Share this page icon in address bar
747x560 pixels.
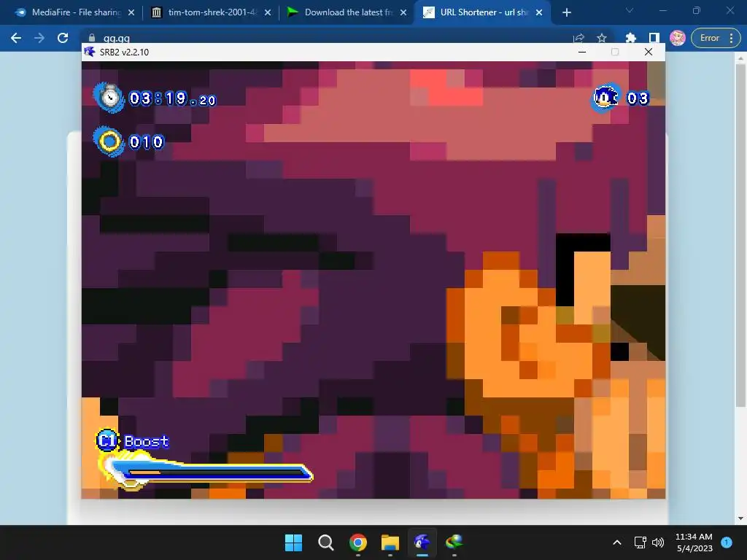(x=578, y=38)
